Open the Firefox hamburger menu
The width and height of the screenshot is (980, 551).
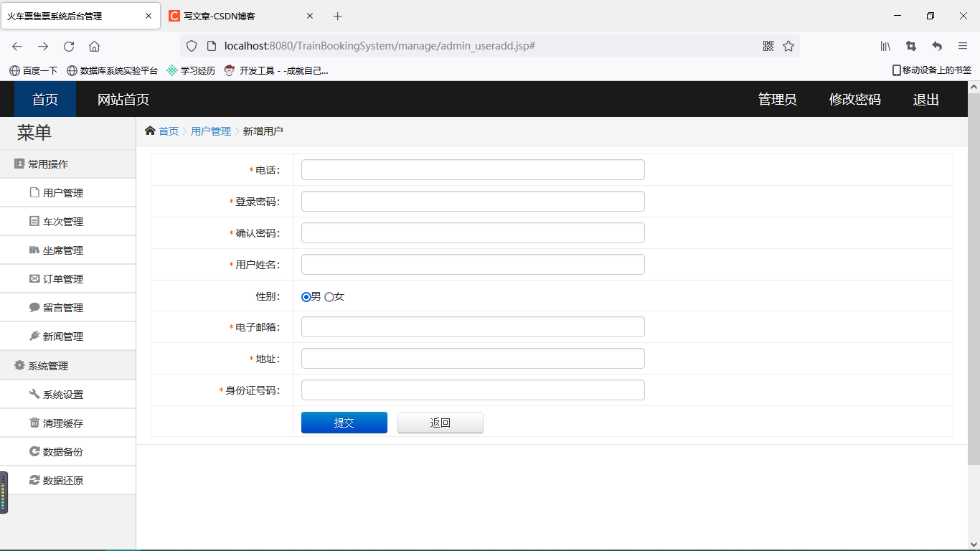click(963, 45)
